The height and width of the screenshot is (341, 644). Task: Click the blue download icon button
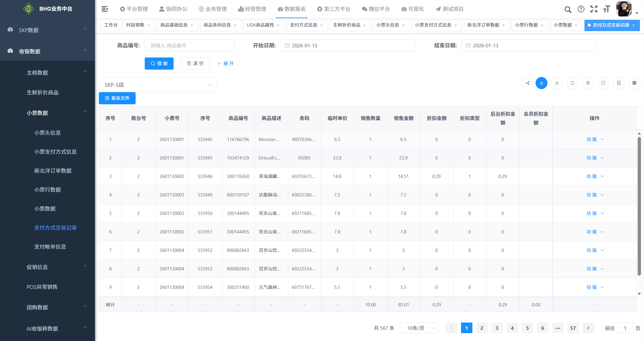coord(541,83)
